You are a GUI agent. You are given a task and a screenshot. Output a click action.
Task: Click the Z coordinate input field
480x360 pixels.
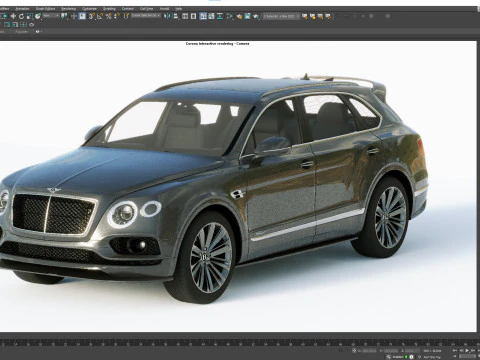(412, 351)
